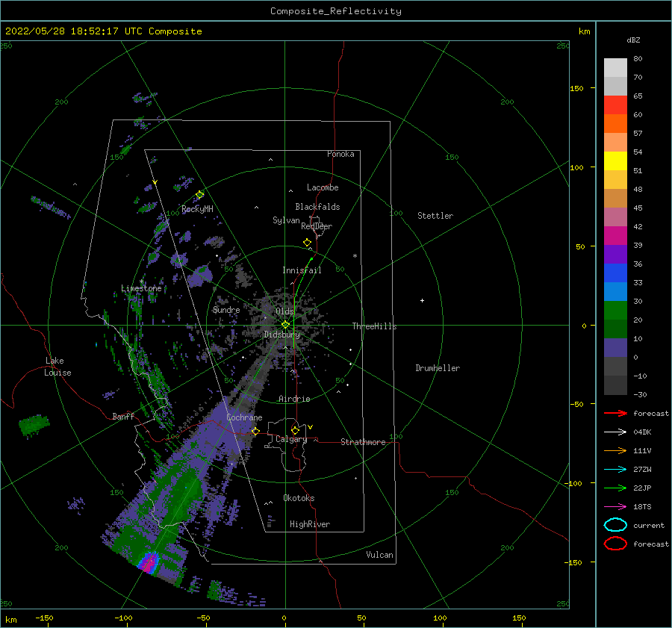Click the white plus marker east of ThreeHills
Viewport: 672px width, 628px height.
422,300
